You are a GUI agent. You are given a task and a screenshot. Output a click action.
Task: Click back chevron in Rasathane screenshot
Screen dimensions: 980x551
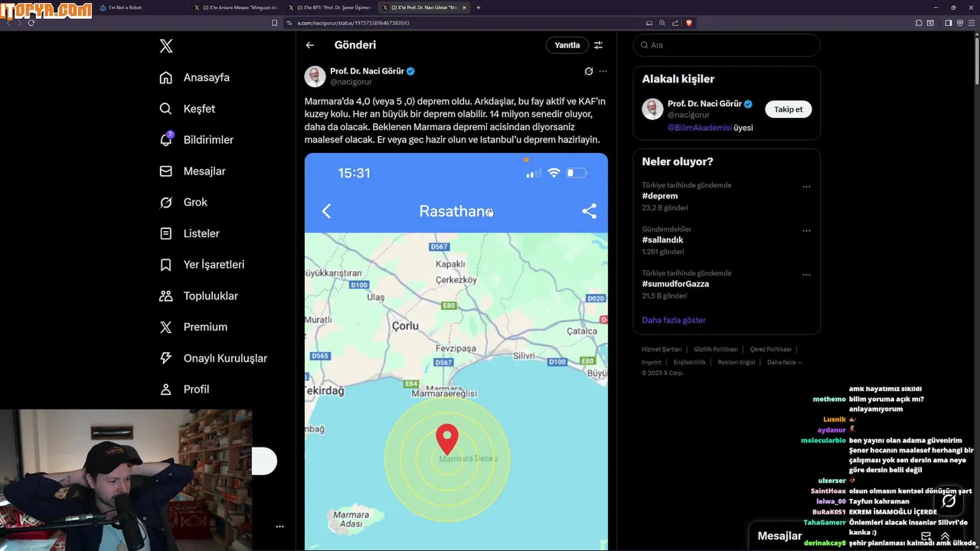point(326,211)
